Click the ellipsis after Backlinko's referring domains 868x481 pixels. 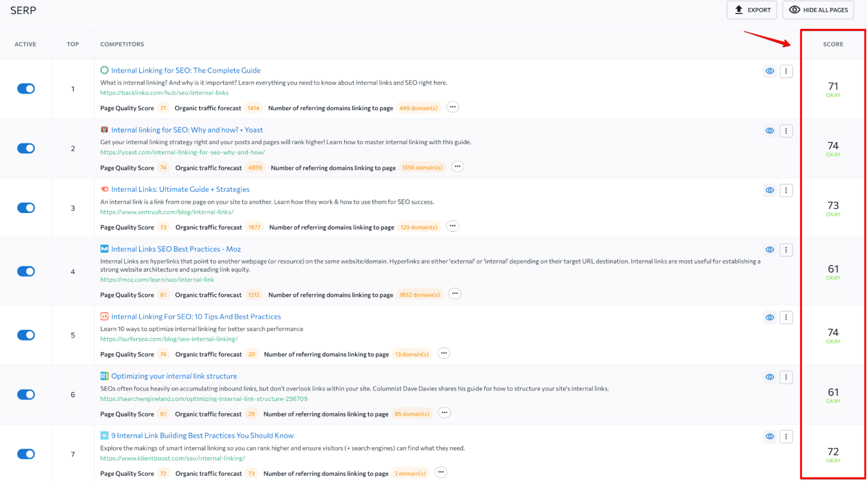(452, 107)
